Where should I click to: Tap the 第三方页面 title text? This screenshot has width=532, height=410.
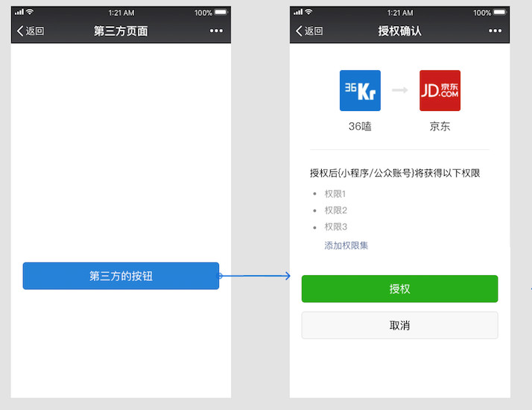121,31
